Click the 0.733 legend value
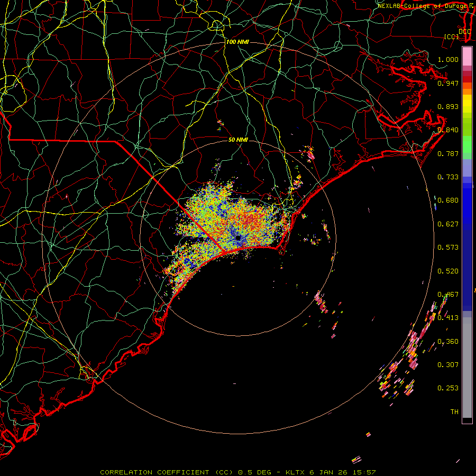Viewport: 476px width, 476px height. pyautogui.click(x=448, y=177)
